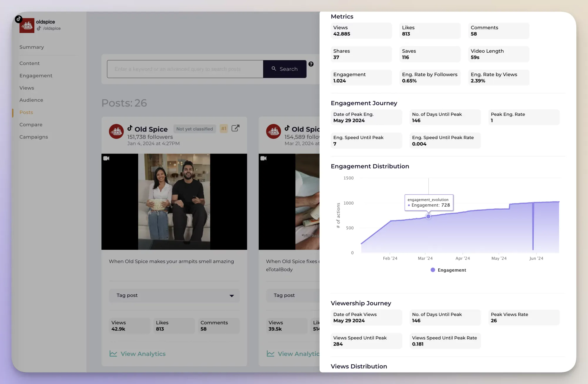
Task: Select Posts in sidebar
Action: pos(26,112)
